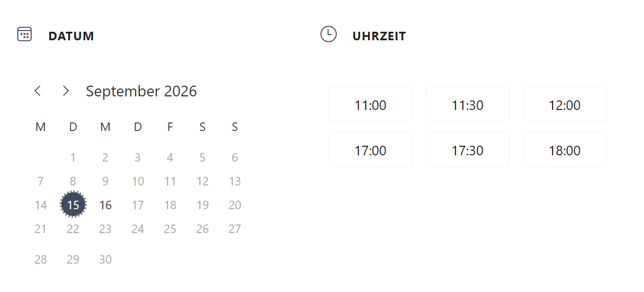The image size is (644, 292).
Task: Choose the 17:30 time slot
Action: [467, 150]
